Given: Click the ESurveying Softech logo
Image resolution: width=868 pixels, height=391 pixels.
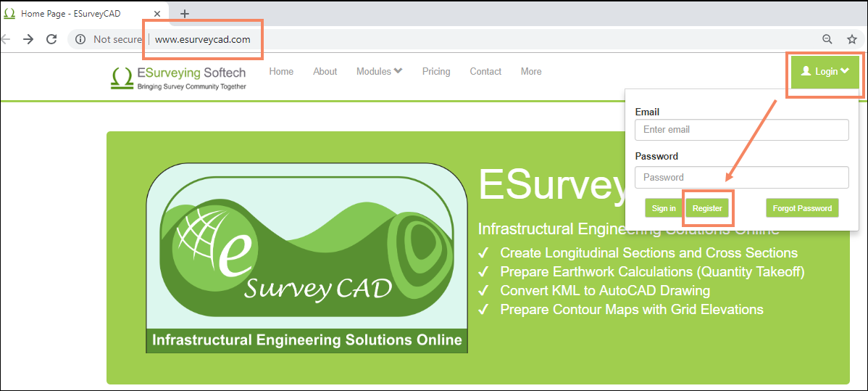Looking at the screenshot, I should pyautogui.click(x=178, y=78).
